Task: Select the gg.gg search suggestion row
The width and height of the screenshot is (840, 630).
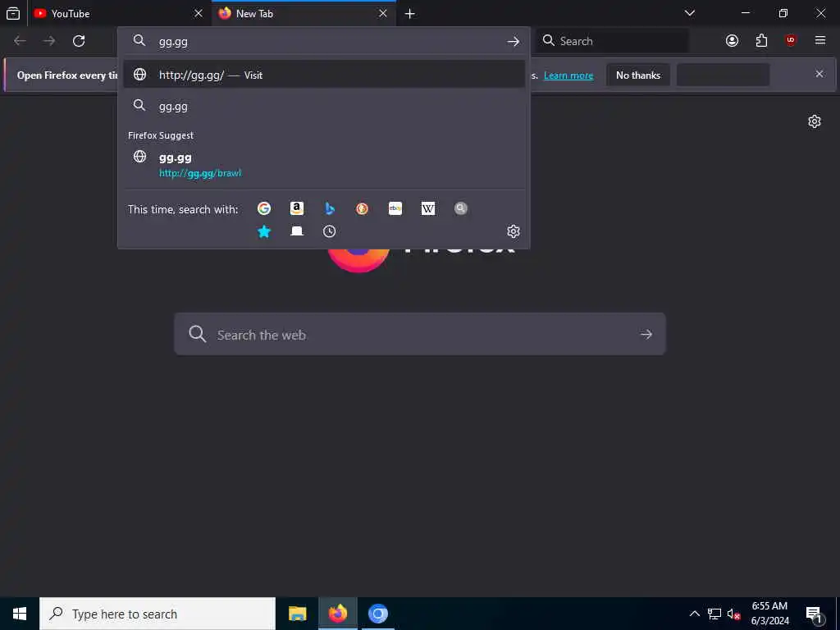Action: pyautogui.click(x=323, y=106)
